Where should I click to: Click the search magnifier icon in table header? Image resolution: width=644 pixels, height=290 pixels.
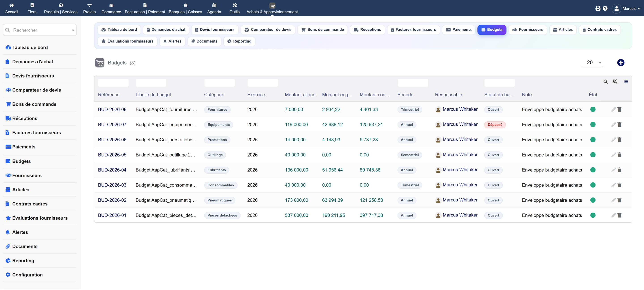pos(605,82)
